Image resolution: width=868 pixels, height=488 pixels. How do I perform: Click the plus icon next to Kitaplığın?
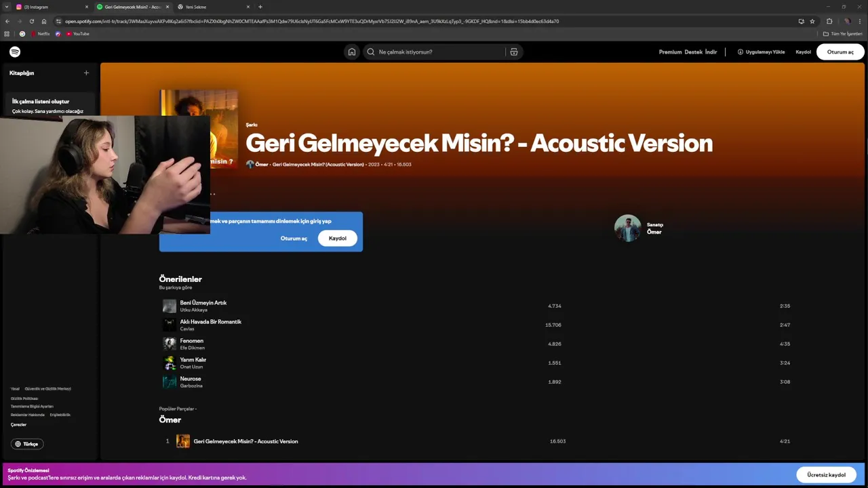click(86, 73)
